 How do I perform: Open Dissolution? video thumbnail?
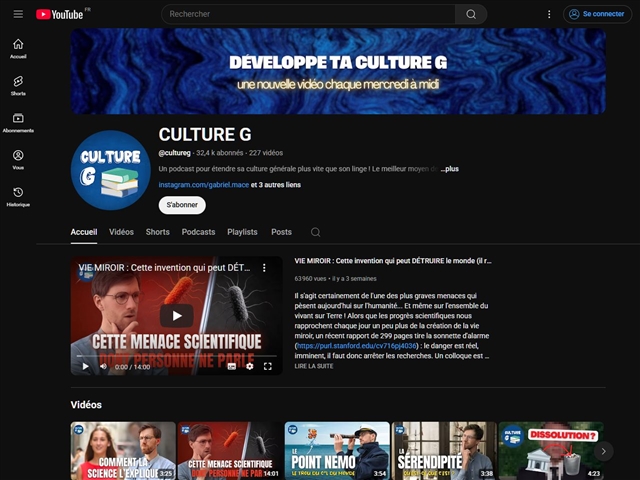click(x=551, y=451)
